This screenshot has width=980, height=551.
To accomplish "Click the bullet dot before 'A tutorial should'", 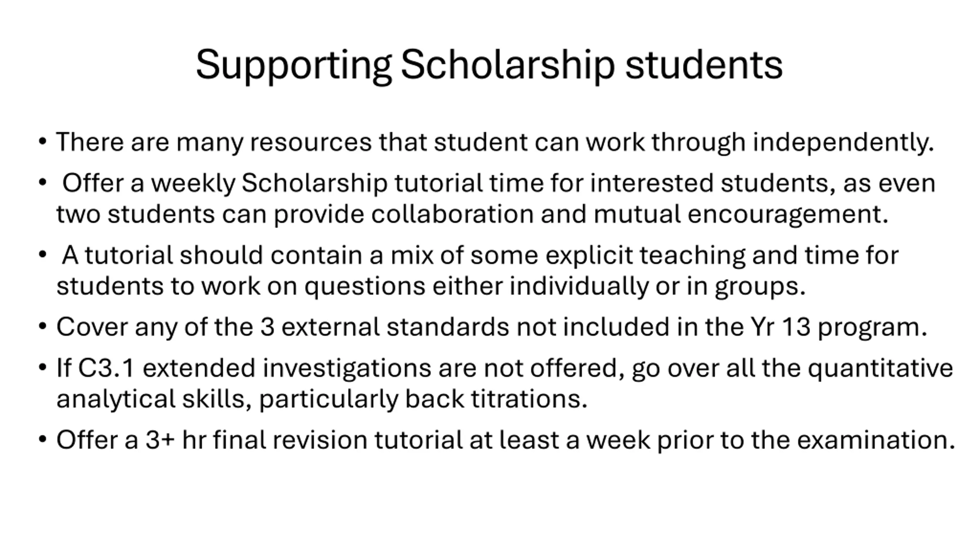I will click(x=42, y=255).
